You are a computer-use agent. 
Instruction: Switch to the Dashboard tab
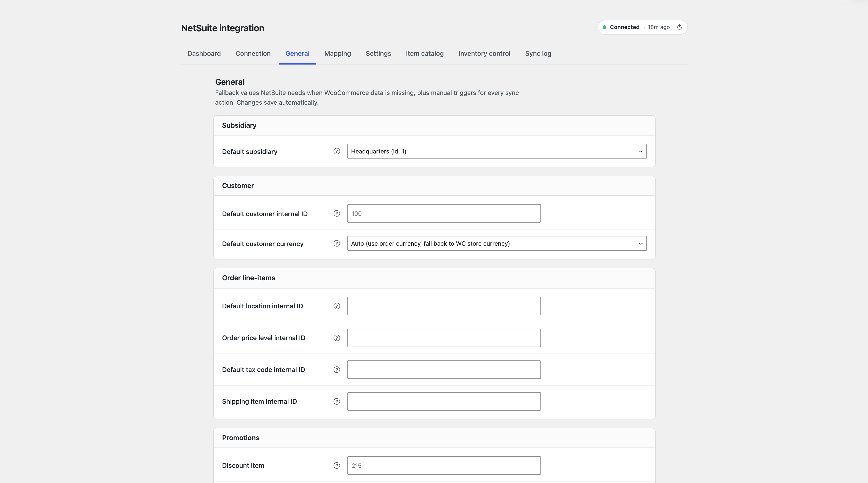204,54
